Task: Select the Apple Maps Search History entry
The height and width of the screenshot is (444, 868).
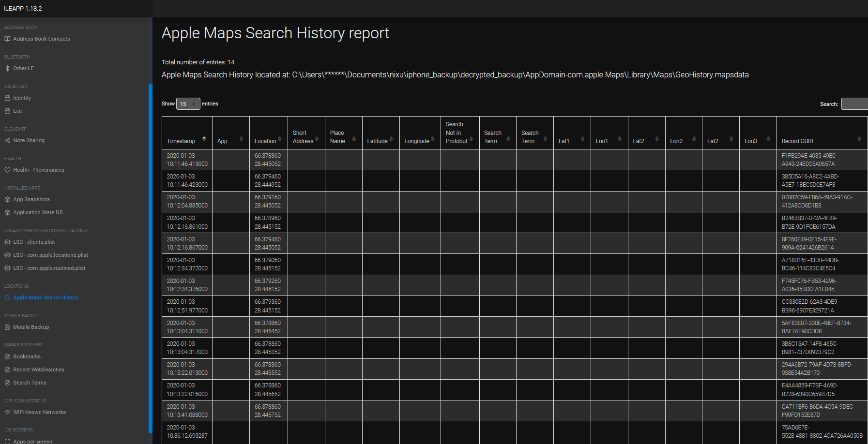Action: click(x=46, y=297)
